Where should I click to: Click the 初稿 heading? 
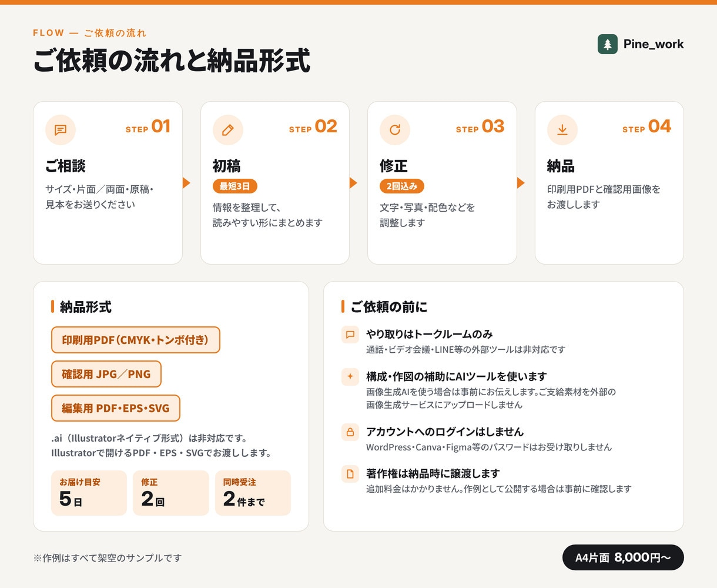point(227,166)
